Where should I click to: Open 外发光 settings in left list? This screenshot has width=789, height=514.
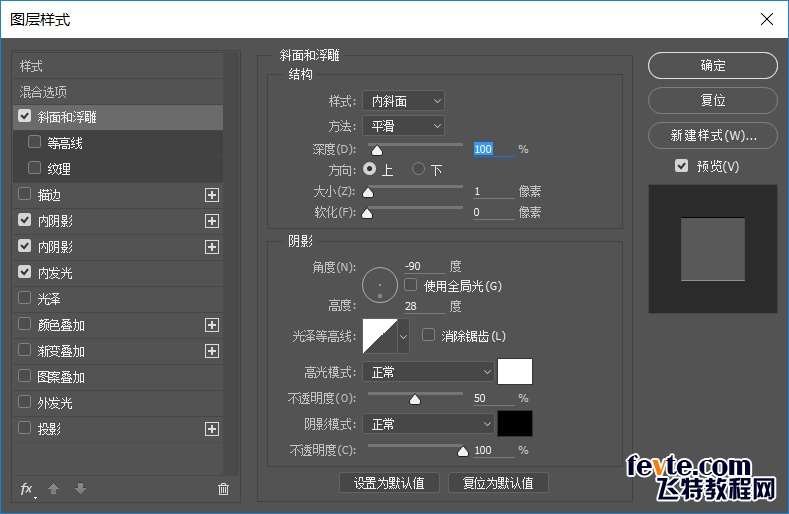point(55,403)
